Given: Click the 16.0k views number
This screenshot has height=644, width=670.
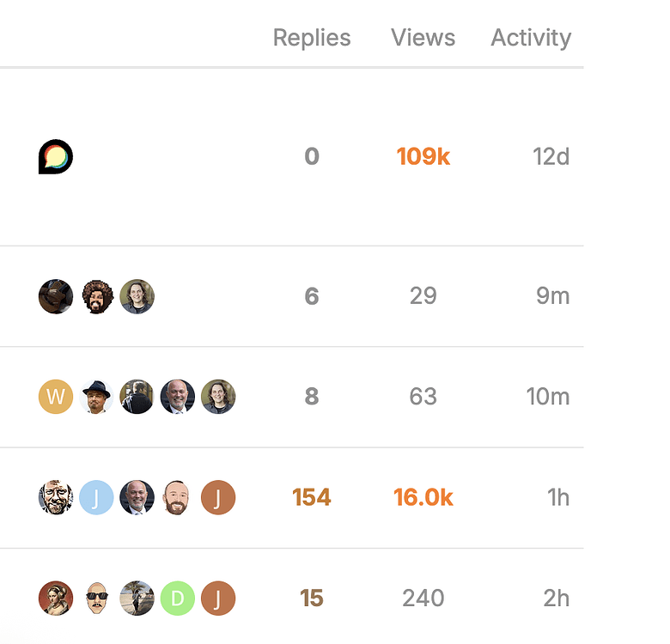Looking at the screenshot, I should point(423,497).
